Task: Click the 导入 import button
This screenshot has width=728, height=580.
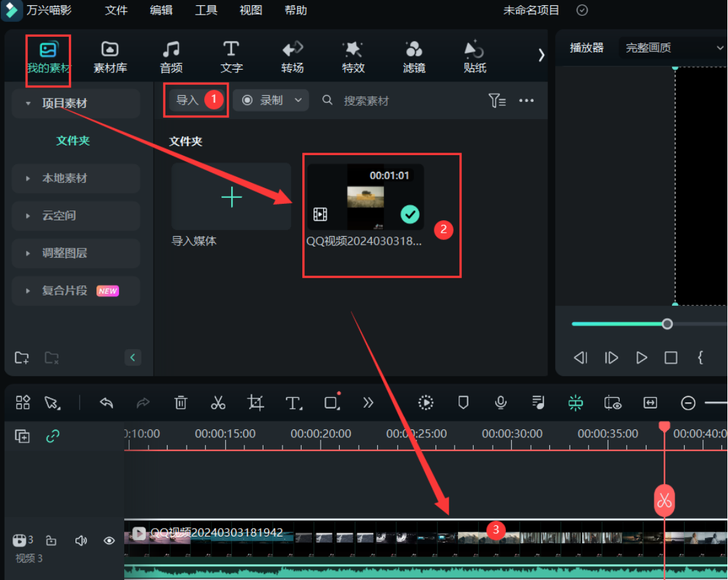Action: coord(187,101)
